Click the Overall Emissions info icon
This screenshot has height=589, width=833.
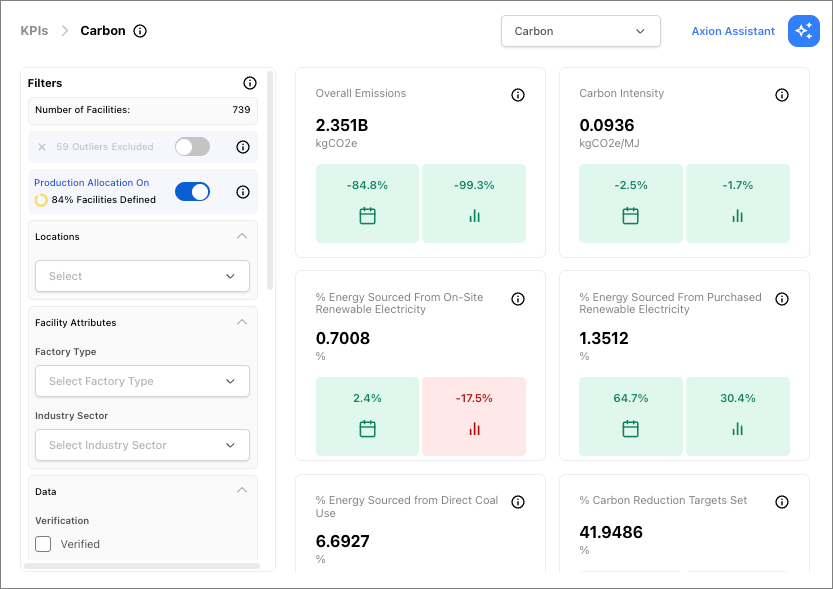pyautogui.click(x=518, y=95)
